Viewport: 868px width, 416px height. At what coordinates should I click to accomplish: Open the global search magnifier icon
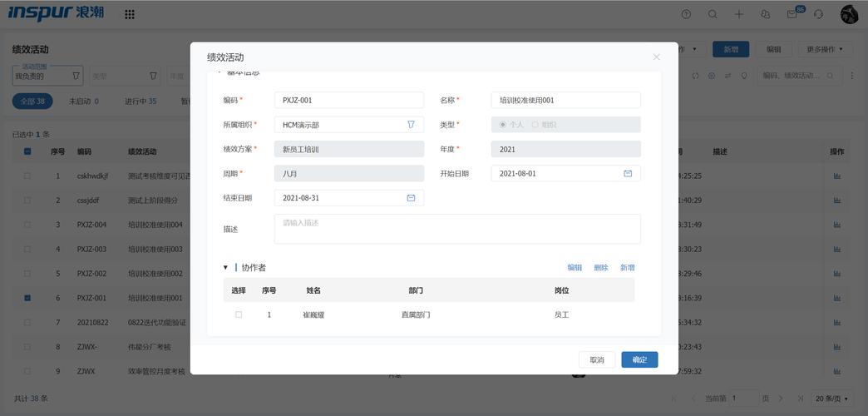(713, 14)
